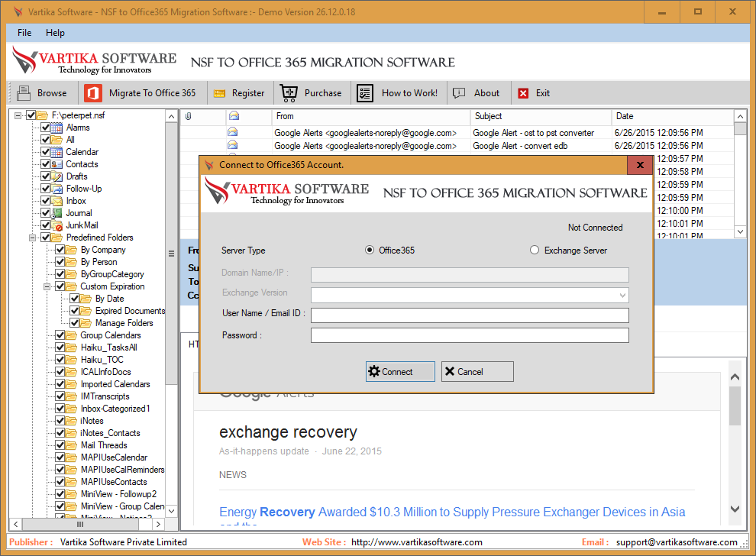The width and height of the screenshot is (756, 556).
Task: Click the panel splitter grip handle
Action: tap(171, 253)
